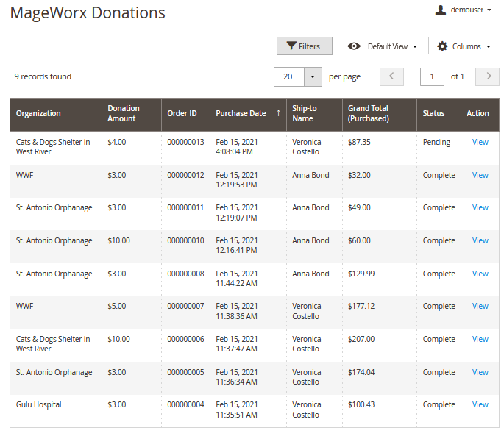Image resolution: width=504 pixels, height=436 pixels.
Task: Sort table by Status column
Action: tap(433, 113)
